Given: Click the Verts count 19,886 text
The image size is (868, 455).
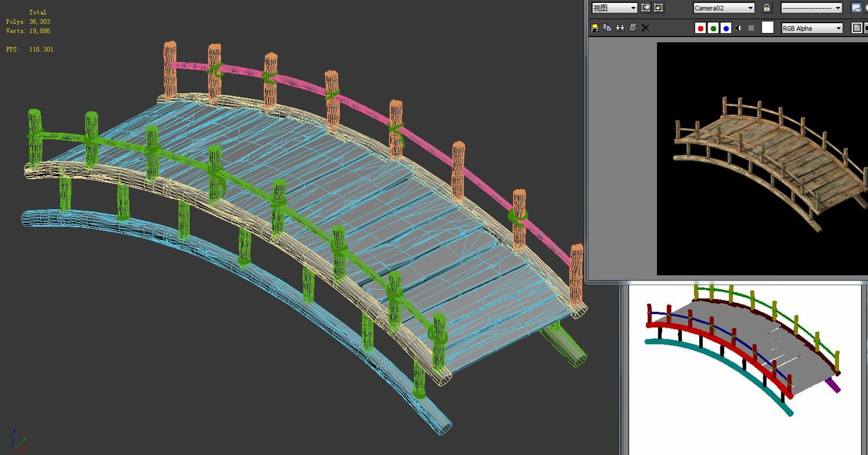Looking at the screenshot, I should [28, 31].
